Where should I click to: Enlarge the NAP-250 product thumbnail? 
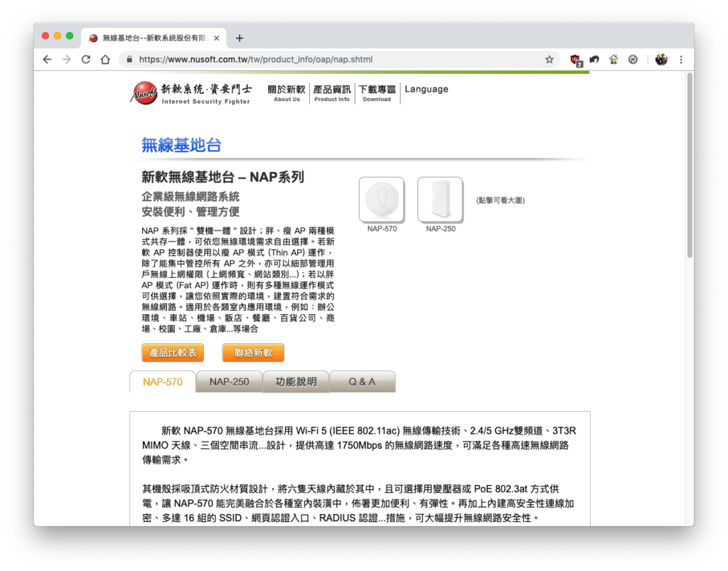tap(440, 200)
